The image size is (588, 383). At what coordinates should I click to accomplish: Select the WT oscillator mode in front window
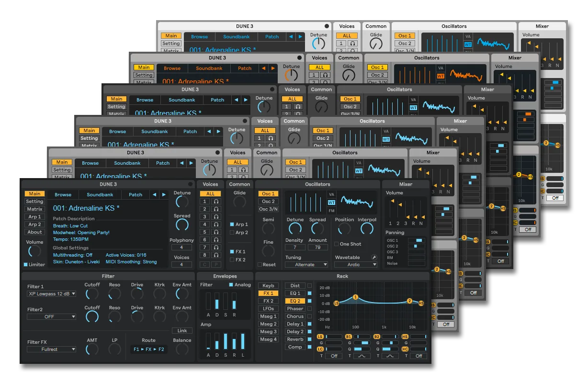tap(331, 203)
